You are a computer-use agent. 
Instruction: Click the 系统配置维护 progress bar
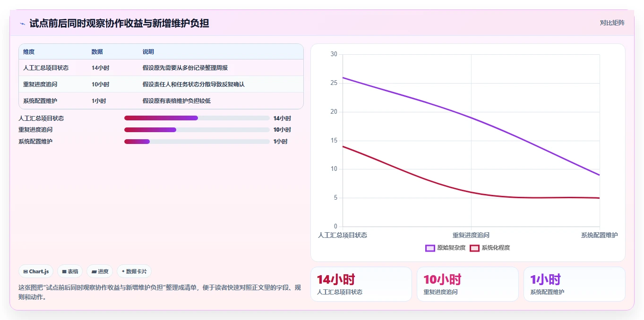[197, 142]
